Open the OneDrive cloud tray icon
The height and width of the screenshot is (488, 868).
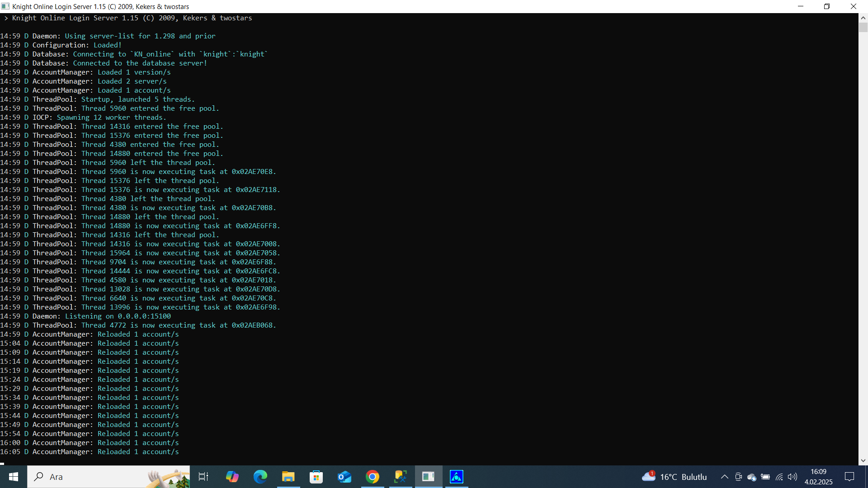(x=752, y=477)
